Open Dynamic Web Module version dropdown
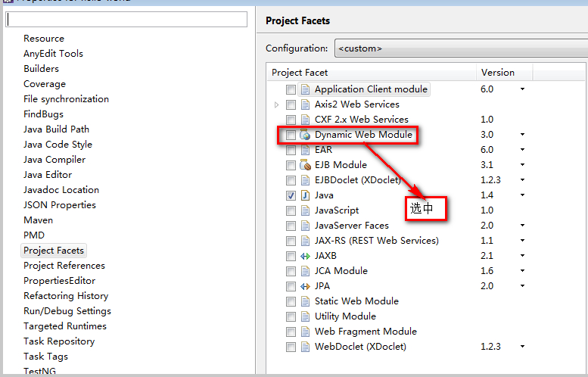Viewport: 588px width, 377px height. point(522,135)
